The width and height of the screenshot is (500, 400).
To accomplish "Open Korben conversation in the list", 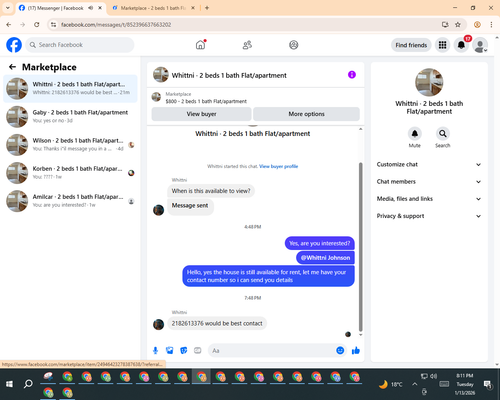I will tap(70, 173).
